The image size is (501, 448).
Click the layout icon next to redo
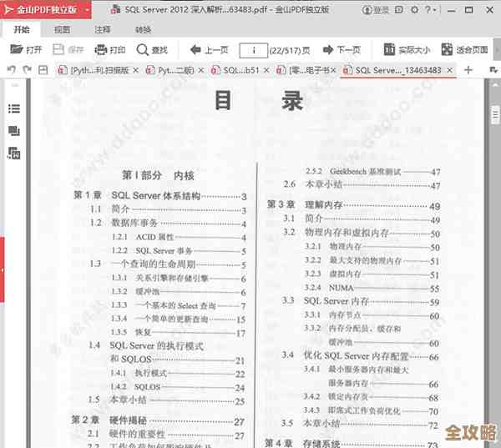click(43, 69)
